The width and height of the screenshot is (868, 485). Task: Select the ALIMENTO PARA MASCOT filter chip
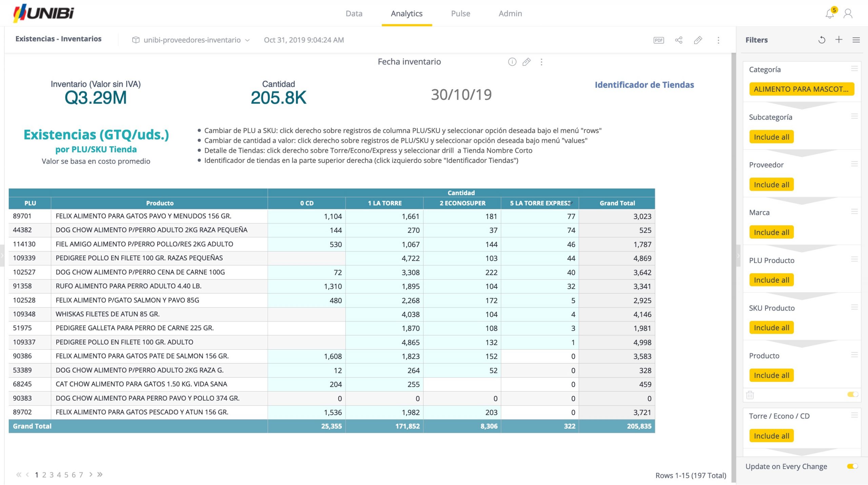pos(802,89)
